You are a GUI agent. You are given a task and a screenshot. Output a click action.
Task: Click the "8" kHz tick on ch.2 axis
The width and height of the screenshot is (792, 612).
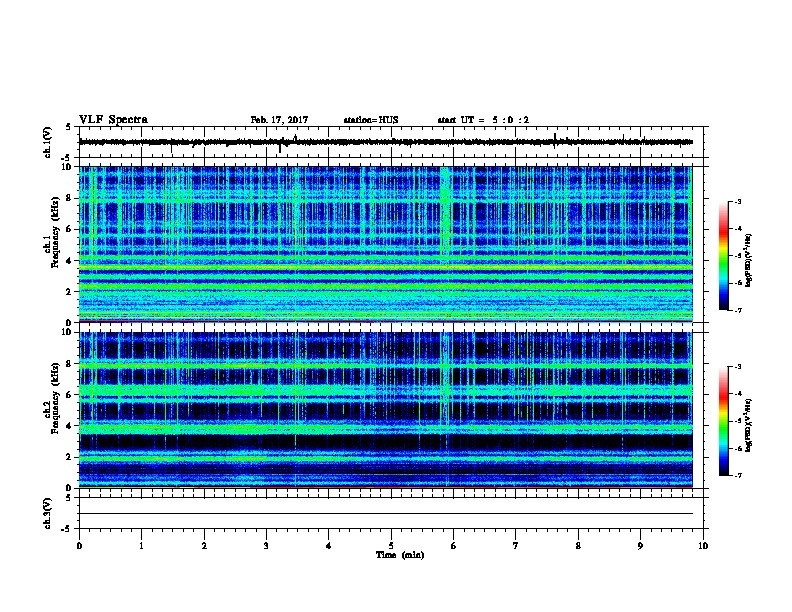pos(71,364)
